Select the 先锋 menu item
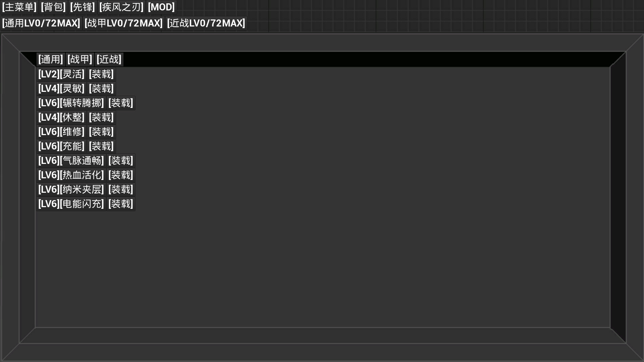 pyautogui.click(x=83, y=7)
